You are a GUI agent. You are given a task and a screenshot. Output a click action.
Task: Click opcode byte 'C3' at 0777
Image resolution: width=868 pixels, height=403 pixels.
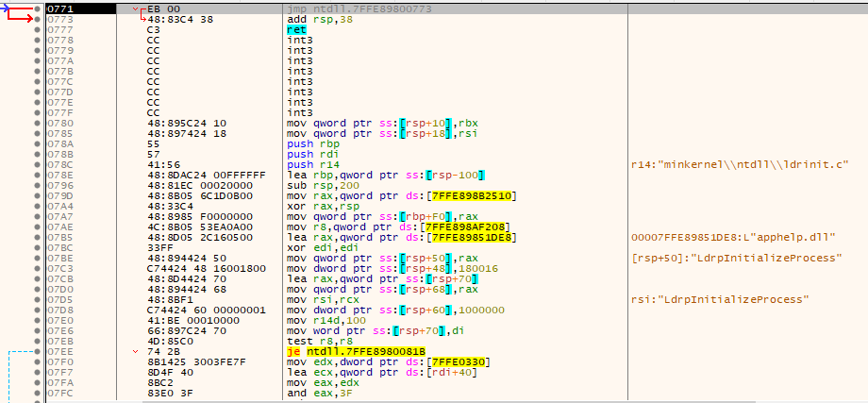154,30
